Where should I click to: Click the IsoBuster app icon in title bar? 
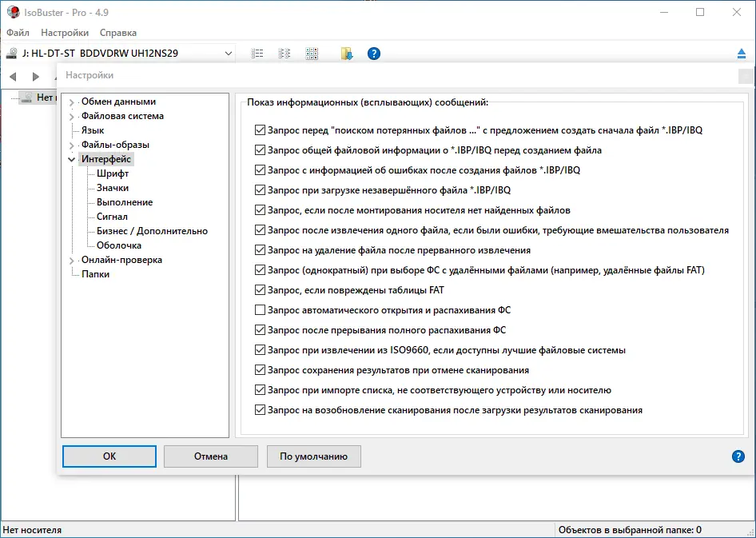13,12
